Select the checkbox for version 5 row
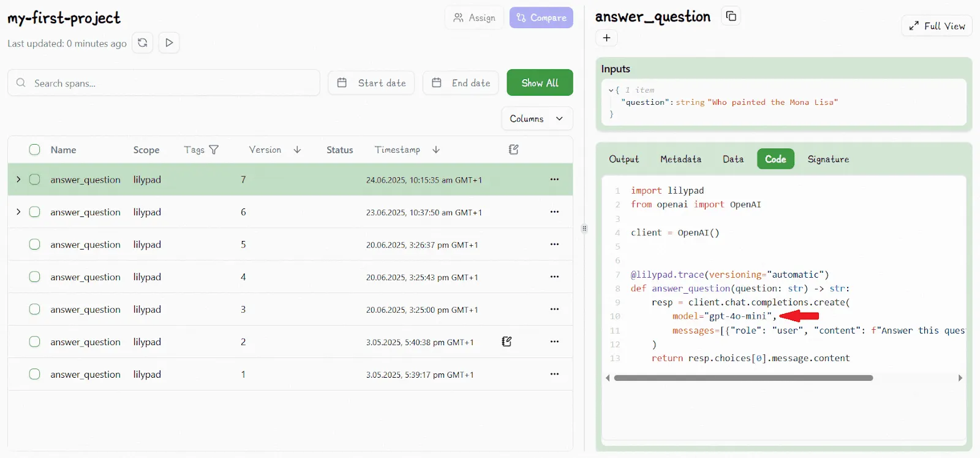This screenshot has width=980, height=458. 35,245
